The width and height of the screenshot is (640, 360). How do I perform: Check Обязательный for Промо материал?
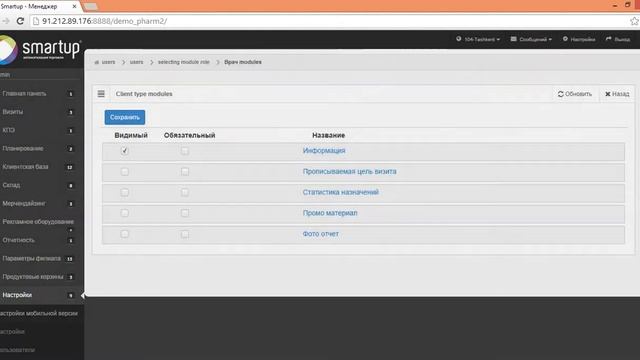tap(185, 213)
